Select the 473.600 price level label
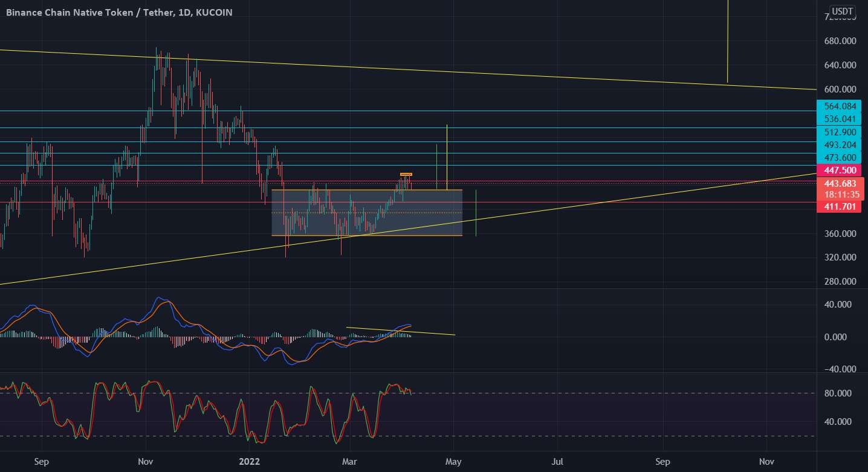Image resolution: width=868 pixels, height=472 pixels. coord(840,157)
